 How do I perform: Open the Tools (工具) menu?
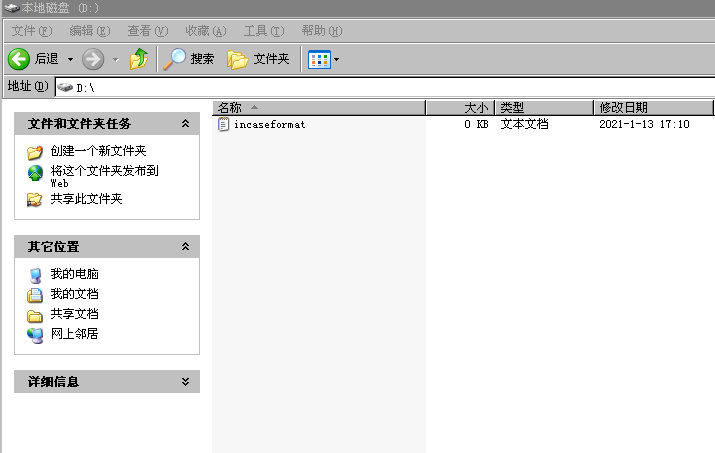click(262, 31)
